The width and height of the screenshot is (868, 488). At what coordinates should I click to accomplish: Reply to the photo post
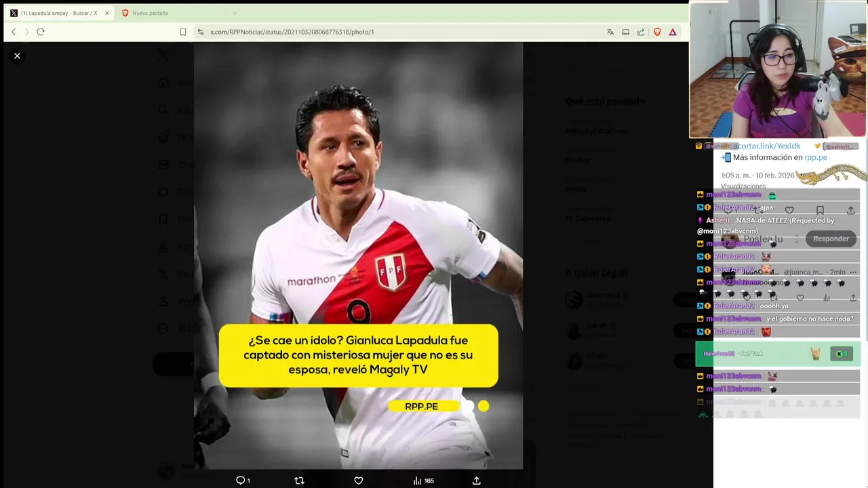point(243,481)
